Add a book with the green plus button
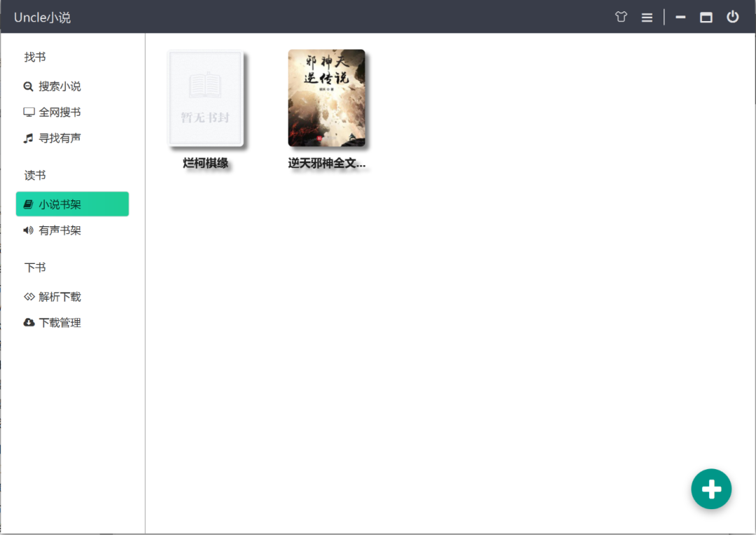Image resolution: width=756 pixels, height=535 pixels. pyautogui.click(x=711, y=489)
